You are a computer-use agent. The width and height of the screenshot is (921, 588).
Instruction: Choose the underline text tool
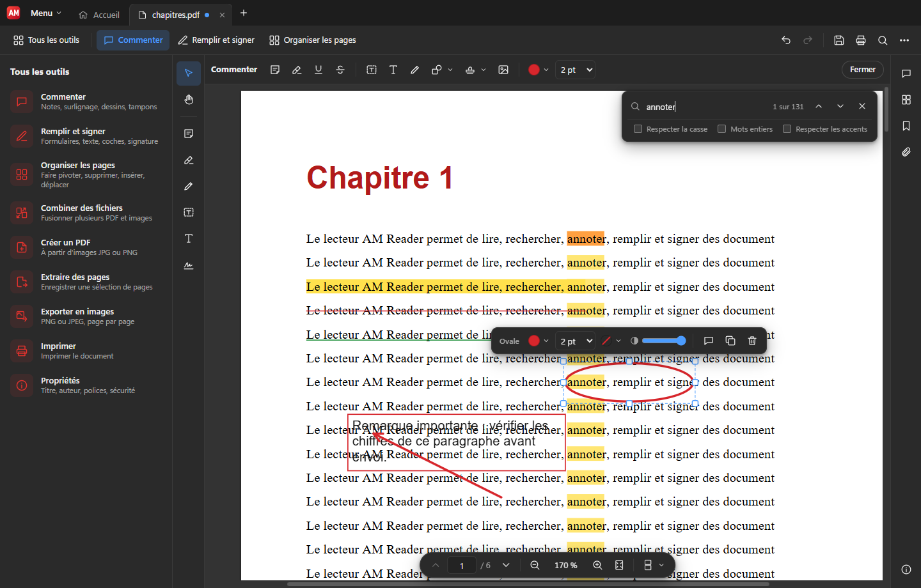319,70
